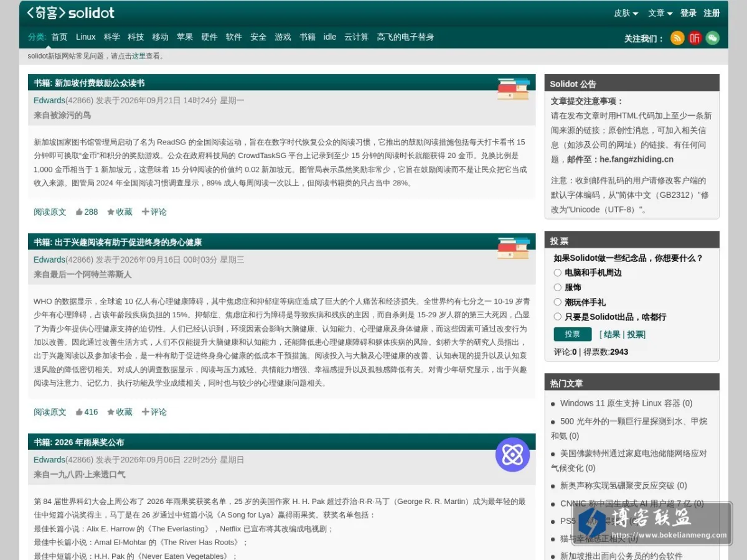
Task: Click the 注册 link
Action: coord(712,13)
